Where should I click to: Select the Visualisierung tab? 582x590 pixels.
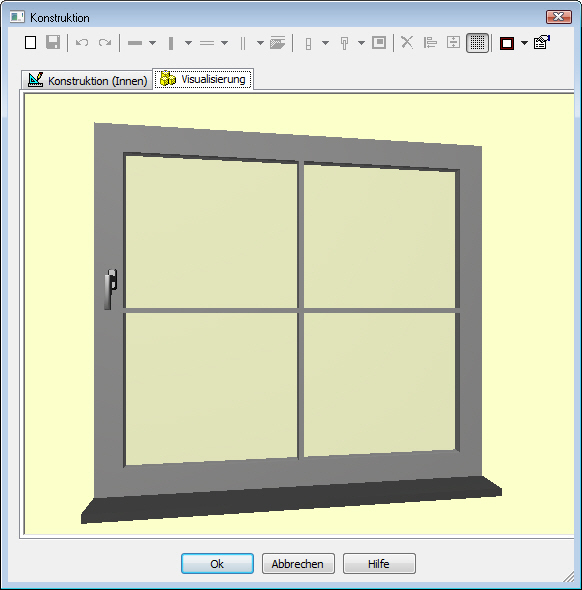pos(203,79)
